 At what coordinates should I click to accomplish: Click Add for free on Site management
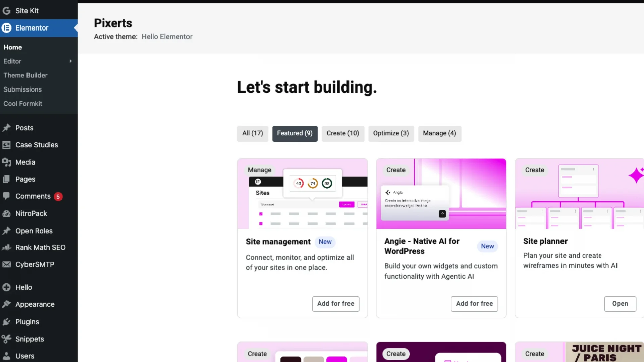coord(336,304)
